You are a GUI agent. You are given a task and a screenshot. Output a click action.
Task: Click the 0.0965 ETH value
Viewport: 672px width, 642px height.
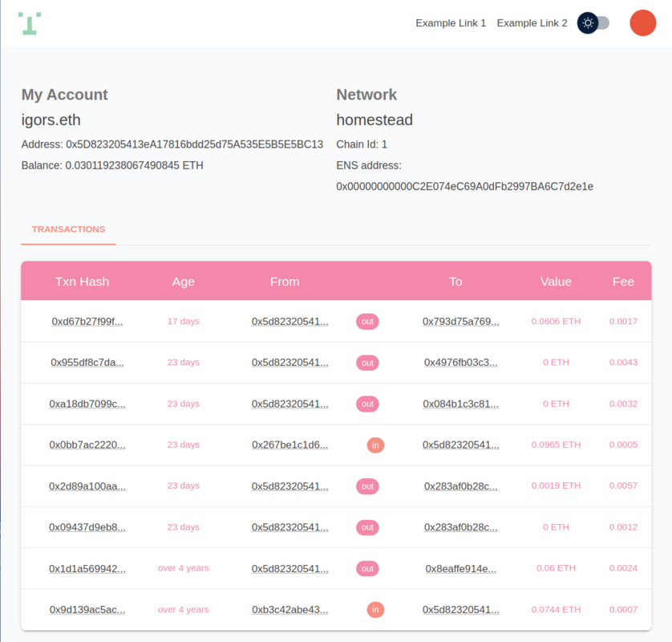click(556, 445)
